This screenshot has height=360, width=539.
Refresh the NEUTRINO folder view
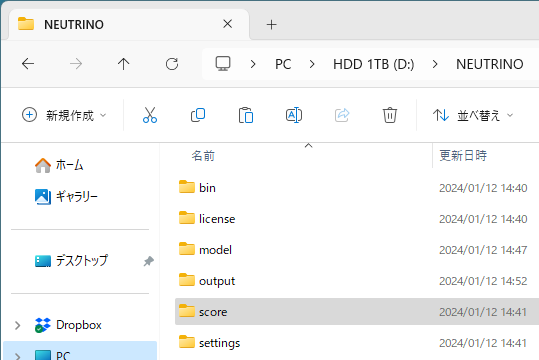pos(172,64)
